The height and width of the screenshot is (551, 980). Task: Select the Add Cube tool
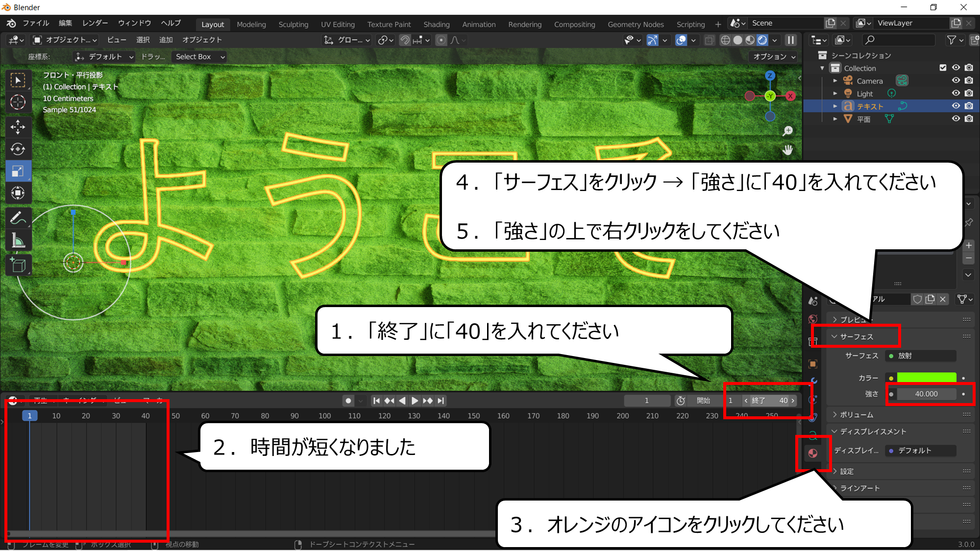18,265
